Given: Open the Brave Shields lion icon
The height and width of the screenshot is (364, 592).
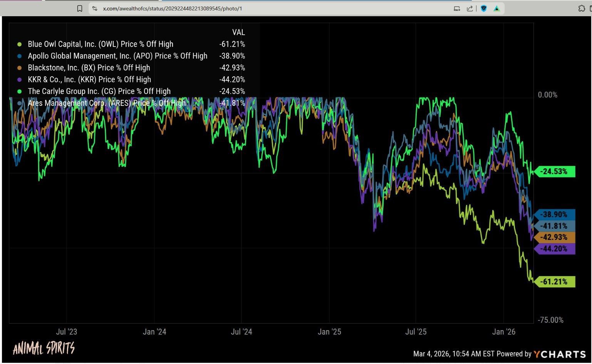Looking at the screenshot, I should click(x=484, y=8).
